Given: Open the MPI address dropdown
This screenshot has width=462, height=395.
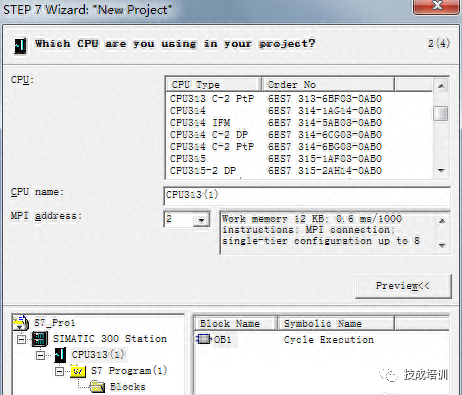Looking at the screenshot, I should 201,220.
